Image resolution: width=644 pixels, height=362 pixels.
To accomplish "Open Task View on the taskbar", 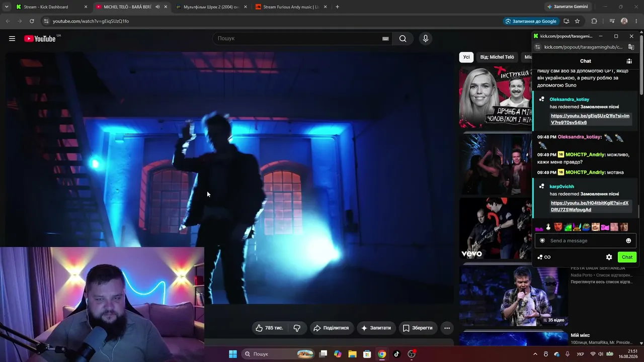I will (x=324, y=354).
